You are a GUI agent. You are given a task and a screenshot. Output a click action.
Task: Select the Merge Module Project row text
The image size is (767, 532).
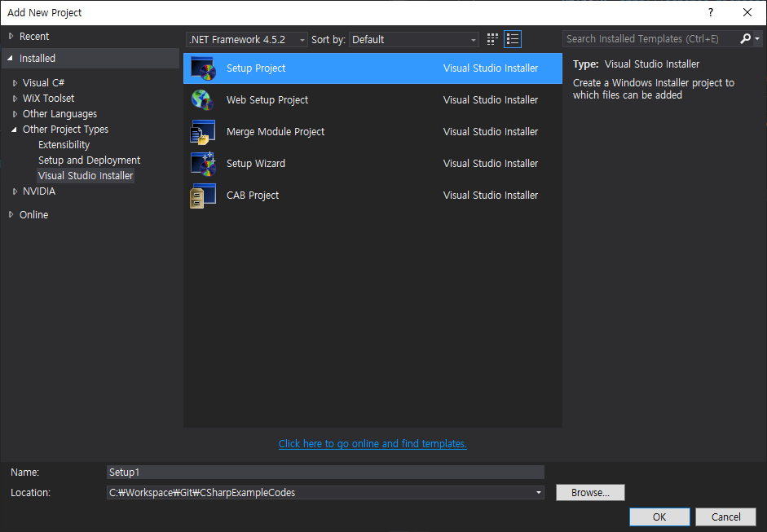tap(276, 131)
